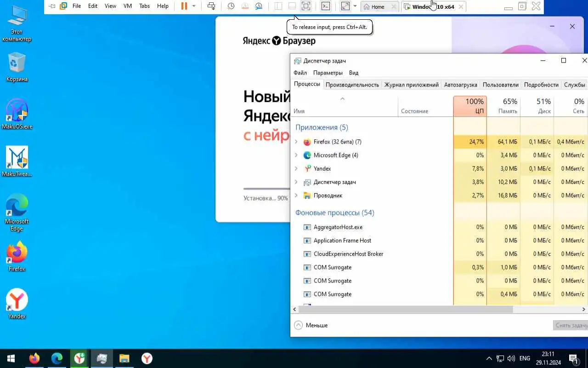Open the stretch mode dropdown arrow
Image resolution: width=588 pixels, height=368 pixels.
[x=355, y=6]
